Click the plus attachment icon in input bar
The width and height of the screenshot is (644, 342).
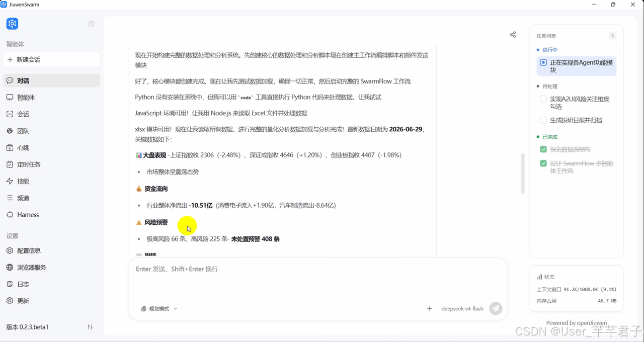point(430,309)
